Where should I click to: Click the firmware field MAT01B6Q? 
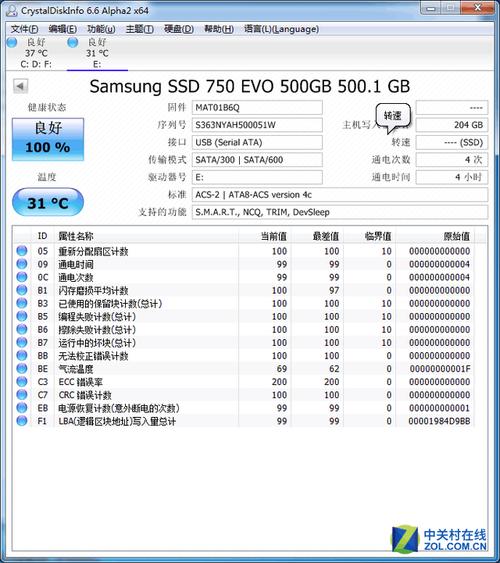[x=257, y=107]
